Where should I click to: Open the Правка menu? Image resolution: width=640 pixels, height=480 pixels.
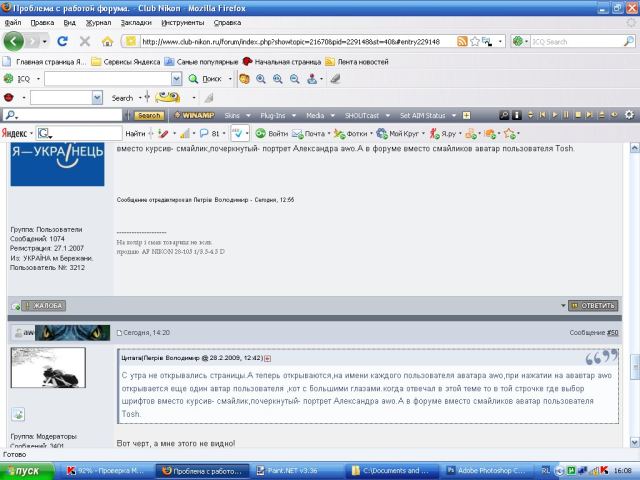(x=42, y=23)
